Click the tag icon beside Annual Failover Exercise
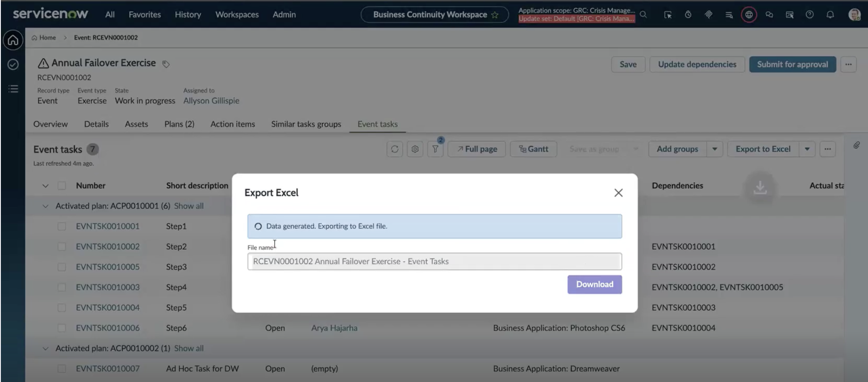Viewport: 868px width, 382px height. click(166, 64)
